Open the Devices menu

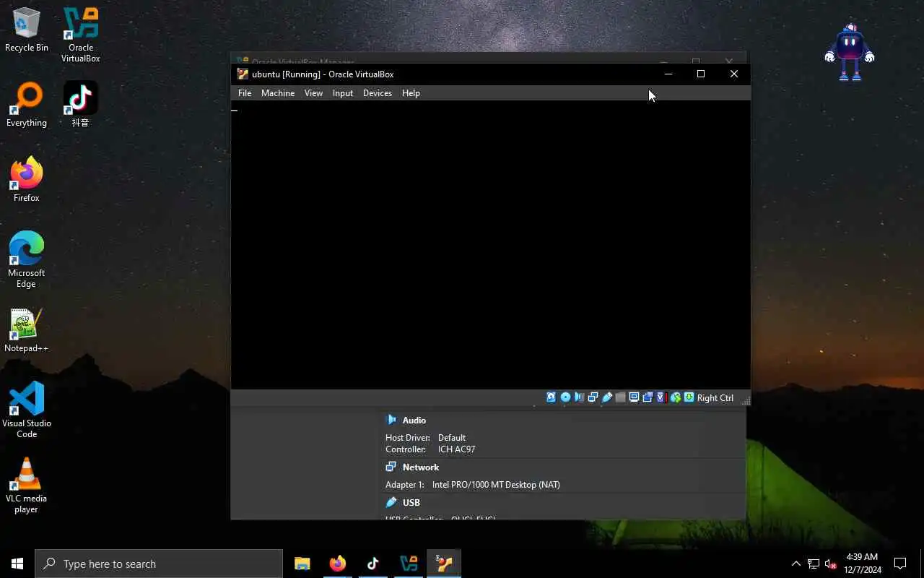[x=378, y=93]
